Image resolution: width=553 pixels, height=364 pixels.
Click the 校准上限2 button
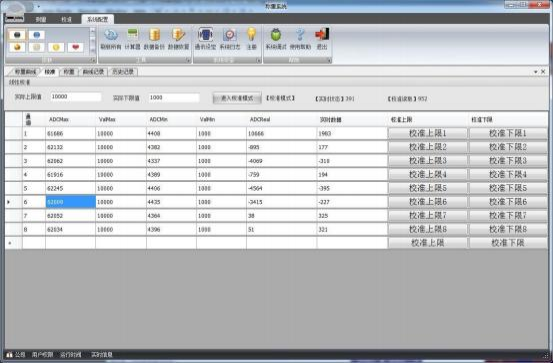click(427, 147)
